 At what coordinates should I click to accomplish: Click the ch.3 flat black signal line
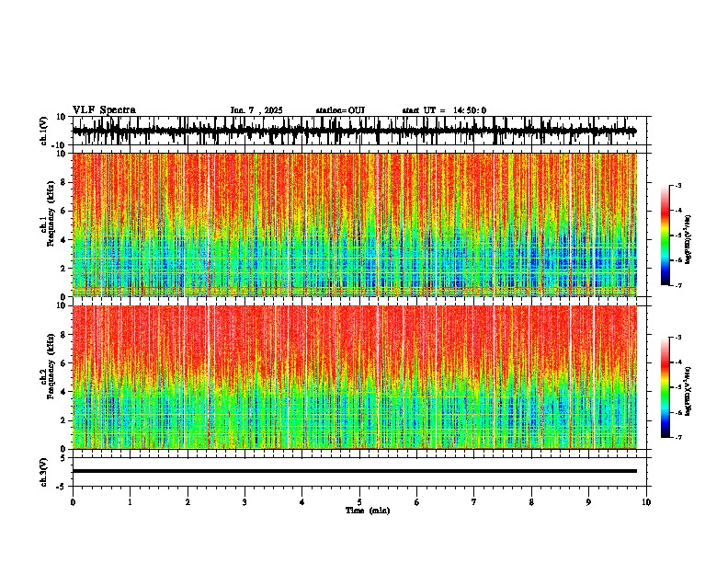[x=354, y=471]
